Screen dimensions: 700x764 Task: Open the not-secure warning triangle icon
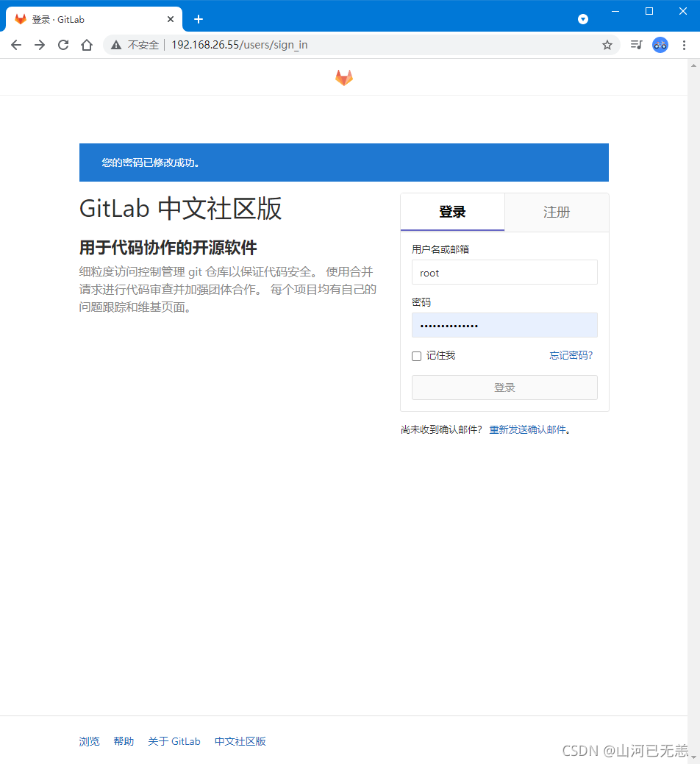pos(116,46)
